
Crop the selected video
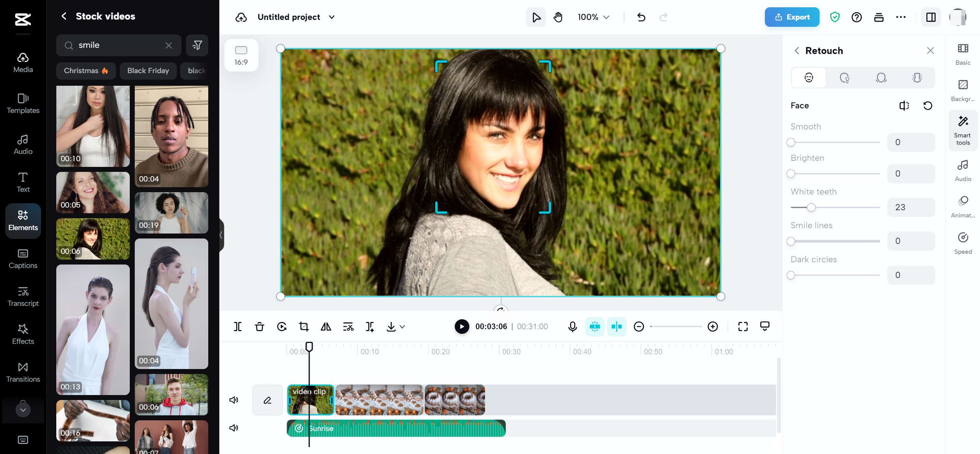(304, 327)
